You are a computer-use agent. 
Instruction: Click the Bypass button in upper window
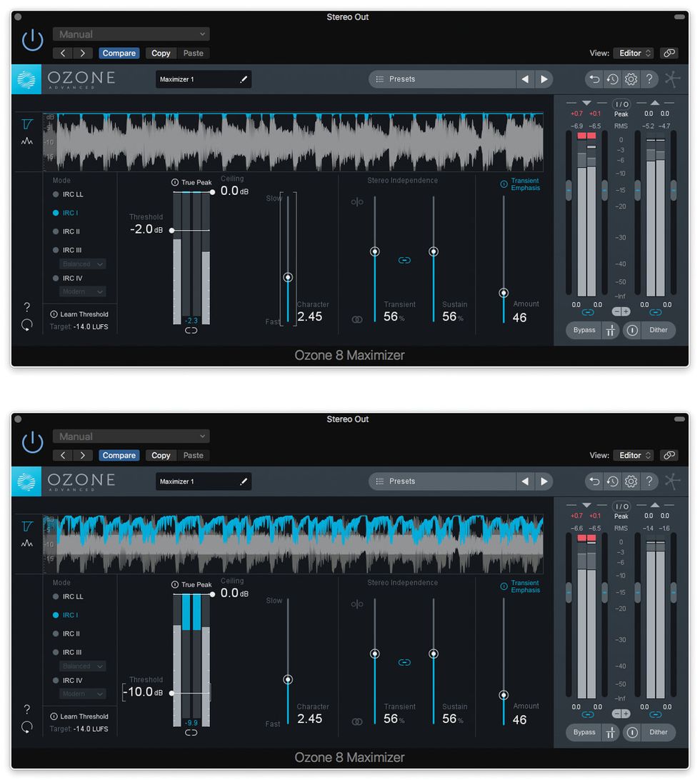coord(584,330)
